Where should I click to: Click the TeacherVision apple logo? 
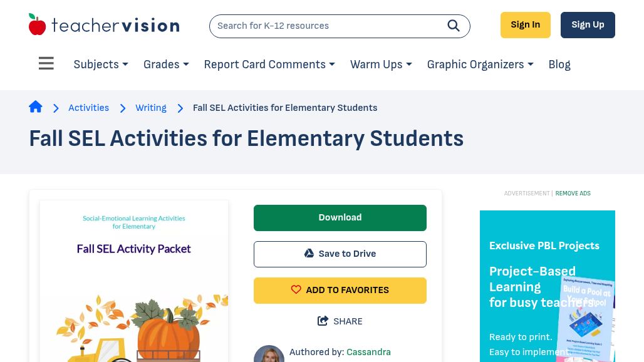point(38,25)
